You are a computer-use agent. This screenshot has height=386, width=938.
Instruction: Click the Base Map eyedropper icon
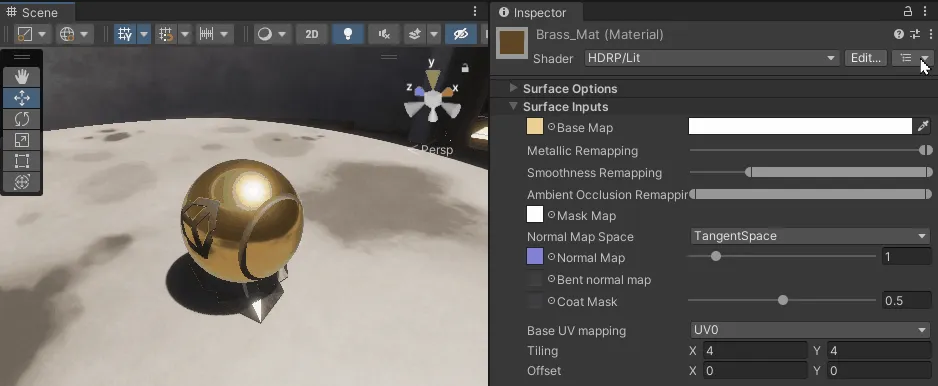pos(924,126)
